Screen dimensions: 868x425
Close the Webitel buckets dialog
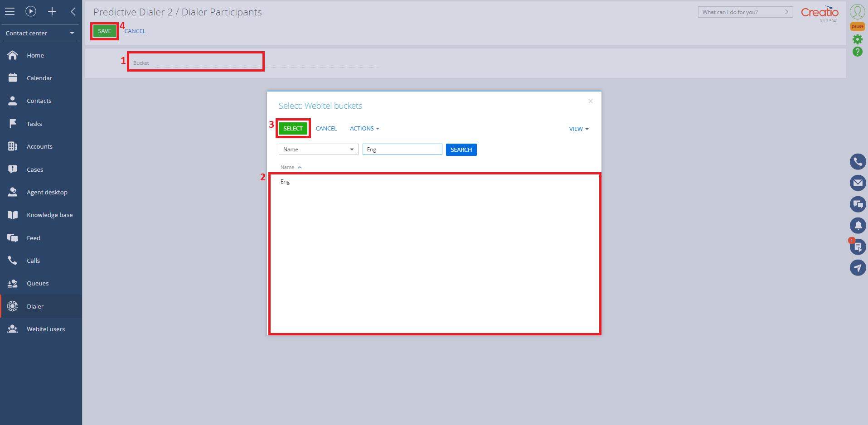coord(591,101)
